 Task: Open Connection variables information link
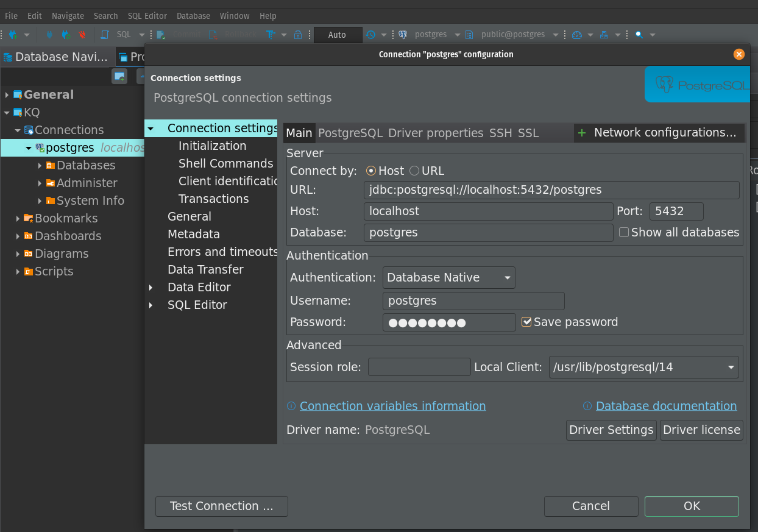click(392, 406)
